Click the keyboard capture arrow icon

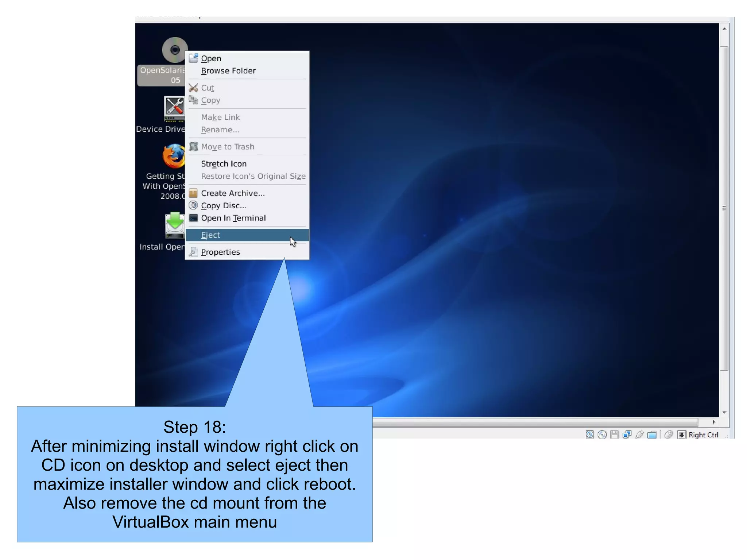(x=681, y=435)
